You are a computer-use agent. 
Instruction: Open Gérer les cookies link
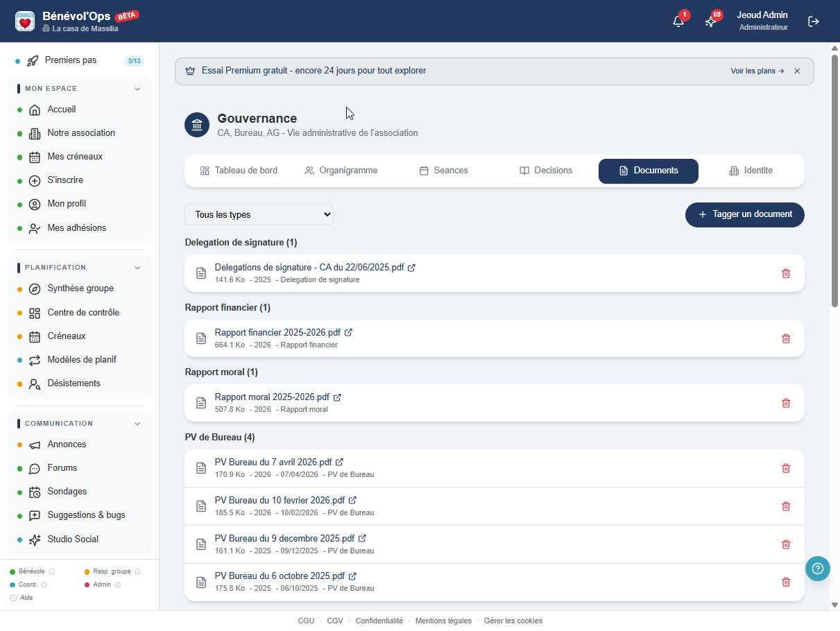click(x=513, y=621)
